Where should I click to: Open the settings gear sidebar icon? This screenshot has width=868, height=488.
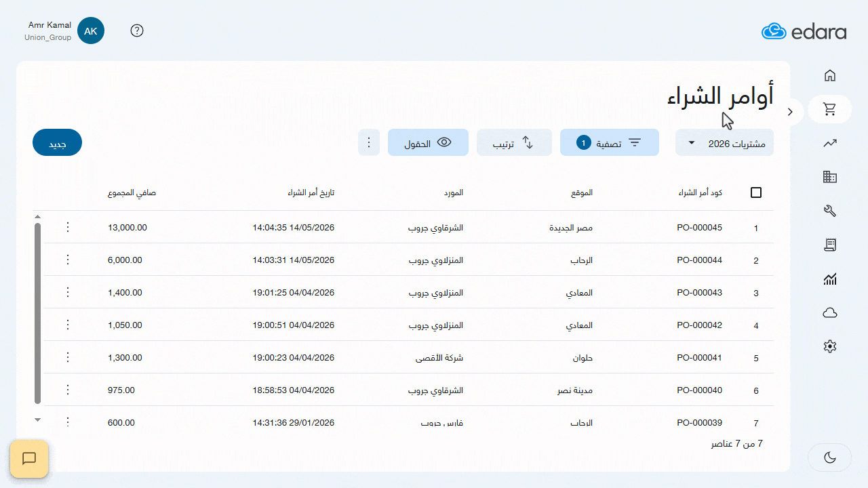point(830,346)
